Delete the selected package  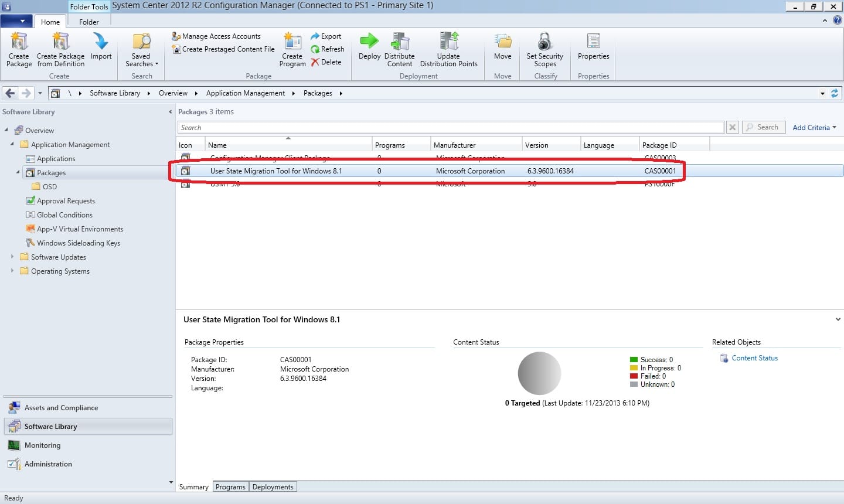[328, 62]
